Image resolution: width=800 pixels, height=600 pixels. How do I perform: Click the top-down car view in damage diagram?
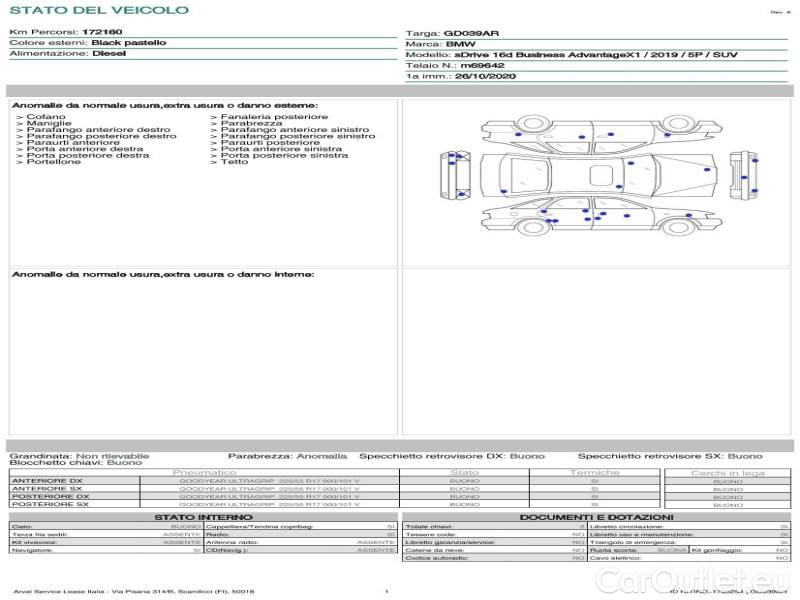click(601, 175)
